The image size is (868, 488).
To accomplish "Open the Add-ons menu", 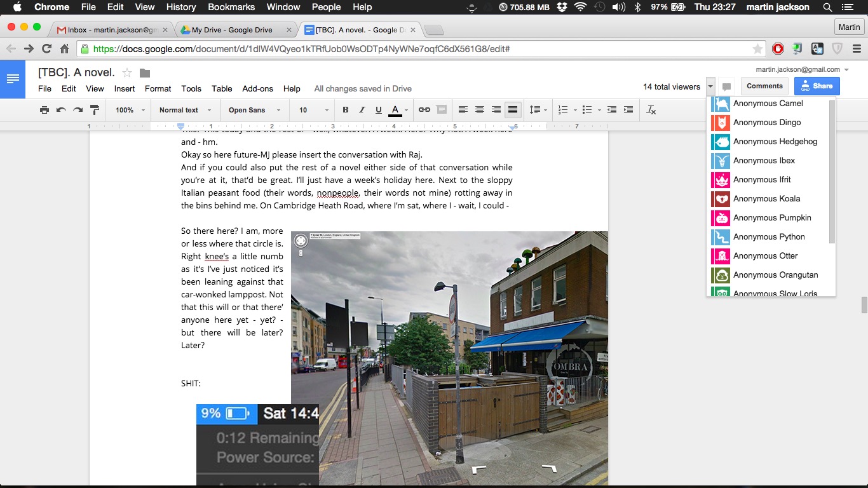I will point(257,89).
